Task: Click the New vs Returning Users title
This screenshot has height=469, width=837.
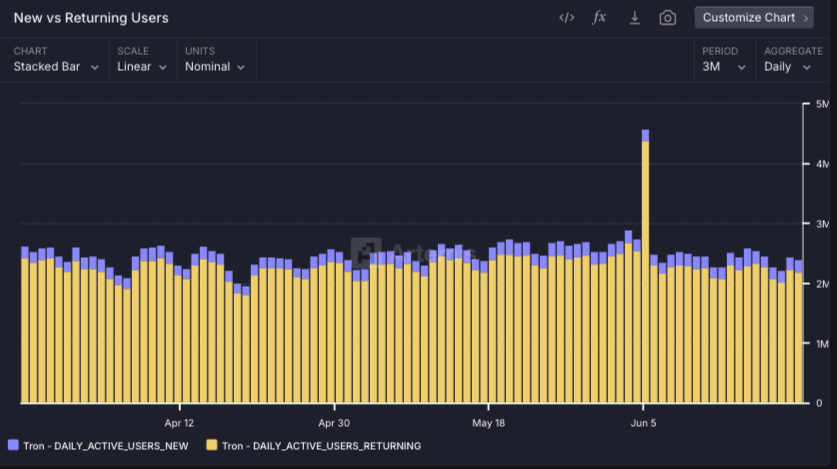Action: 91,18
